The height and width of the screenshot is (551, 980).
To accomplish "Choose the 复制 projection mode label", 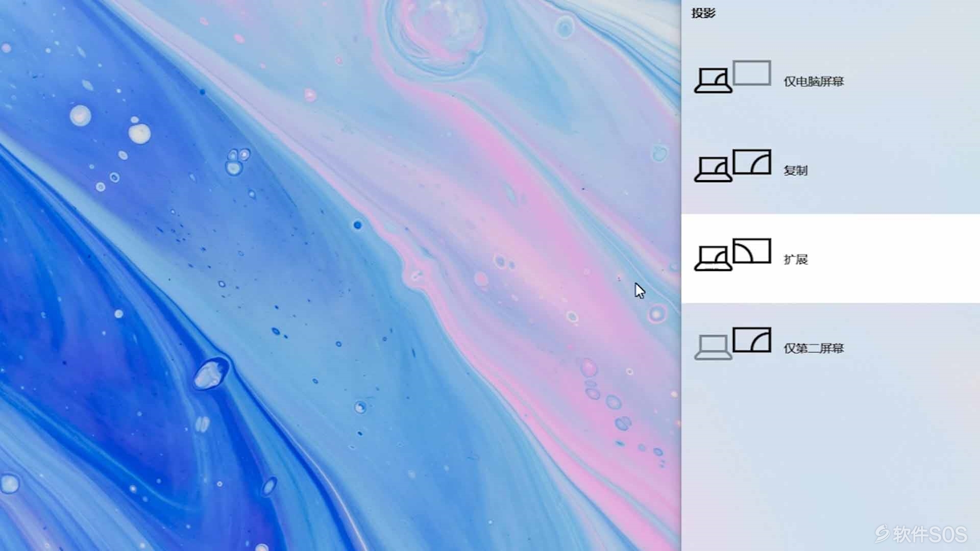I will pos(795,170).
